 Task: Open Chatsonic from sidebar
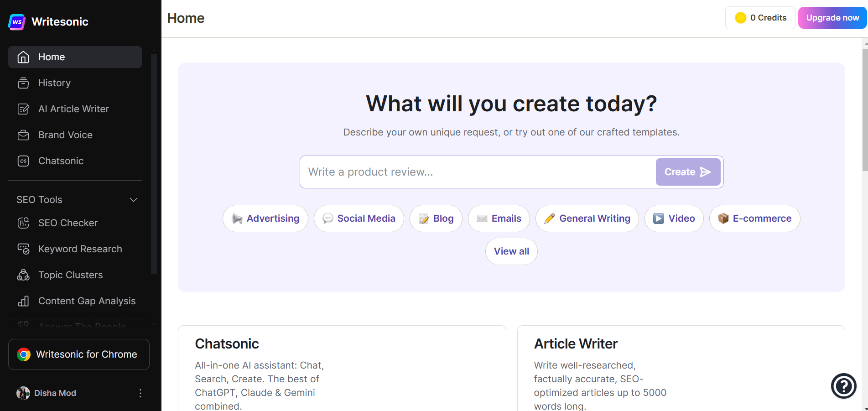click(61, 161)
